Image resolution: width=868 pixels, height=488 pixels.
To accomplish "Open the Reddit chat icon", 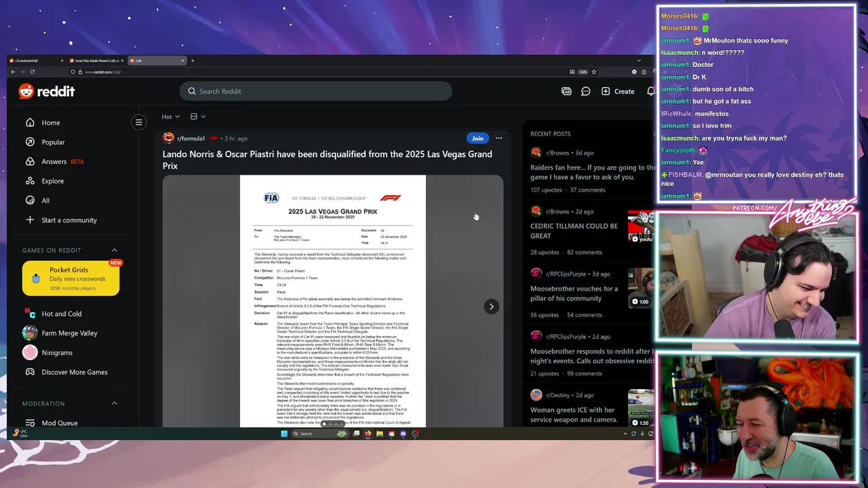I will point(586,91).
